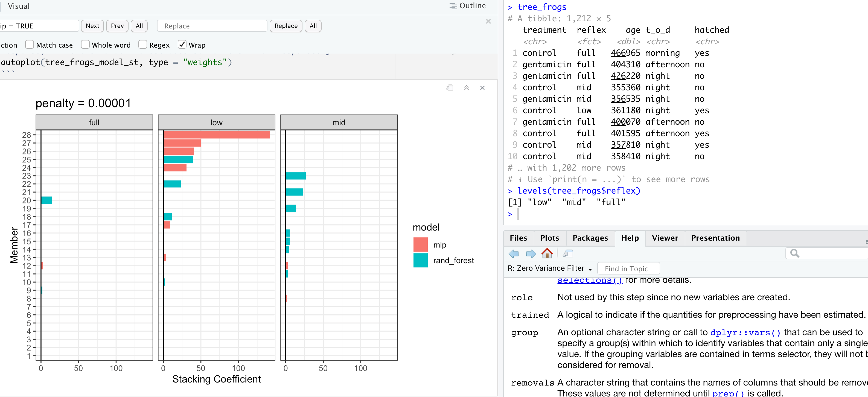Screen dimensions: 868x397
Task: Click the 'trained' argument name in Help
Action: pyautogui.click(x=530, y=315)
